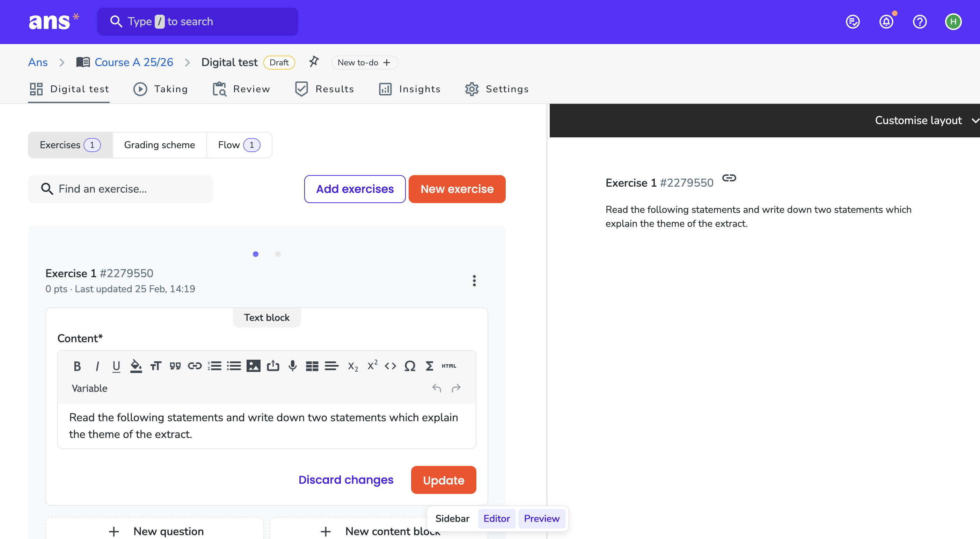Click New exercise button
The height and width of the screenshot is (539, 980).
point(457,189)
